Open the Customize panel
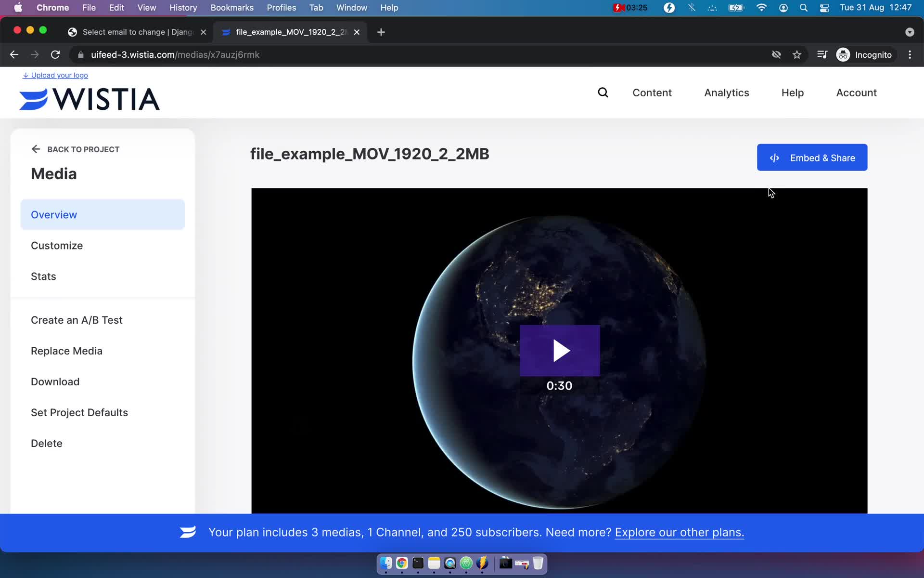The height and width of the screenshot is (578, 924). coord(56,245)
